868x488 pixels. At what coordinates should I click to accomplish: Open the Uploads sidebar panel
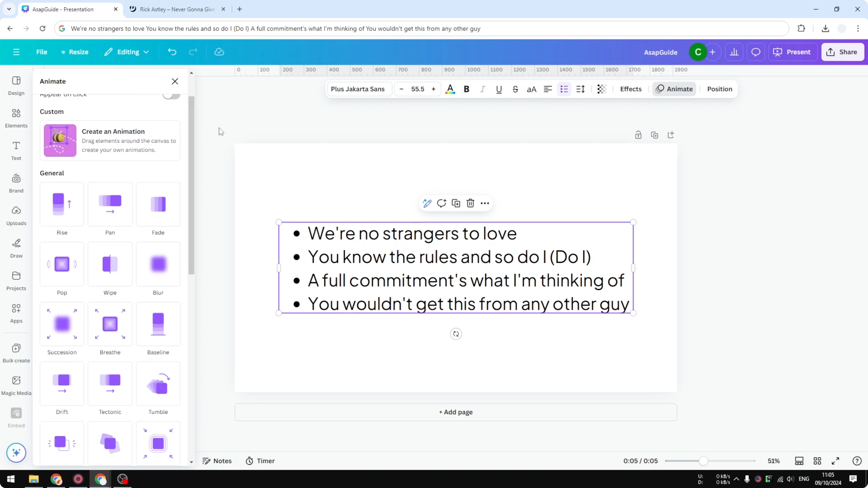coord(16,216)
